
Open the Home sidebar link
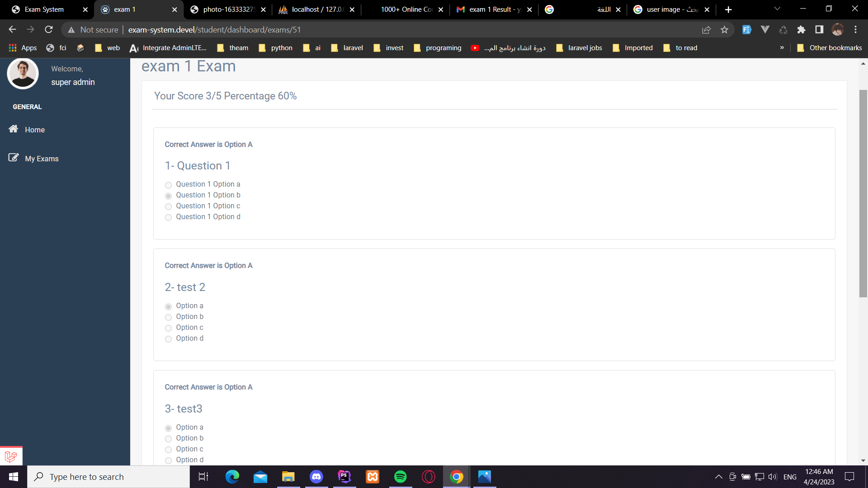pyautogui.click(x=35, y=130)
